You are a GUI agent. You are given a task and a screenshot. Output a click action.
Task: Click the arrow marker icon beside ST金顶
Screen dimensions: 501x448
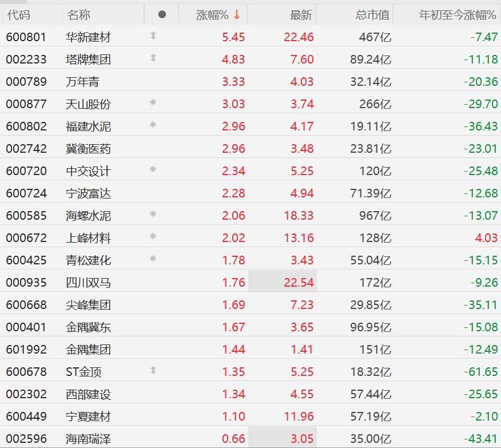pos(153,370)
